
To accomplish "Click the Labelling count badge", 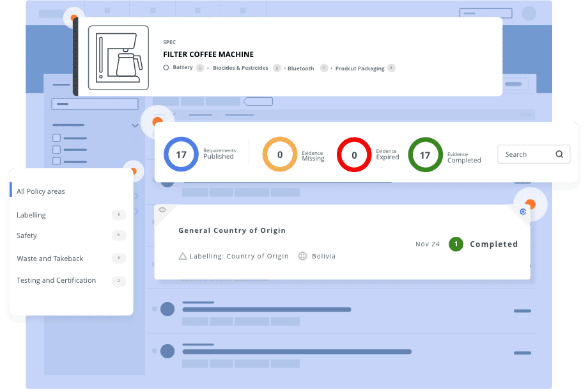I will [x=119, y=215].
